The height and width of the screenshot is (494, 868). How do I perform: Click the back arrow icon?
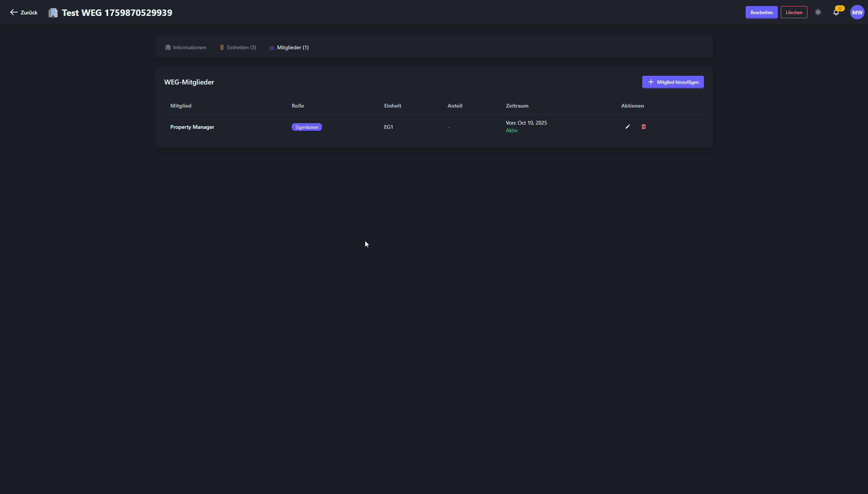pyautogui.click(x=14, y=13)
